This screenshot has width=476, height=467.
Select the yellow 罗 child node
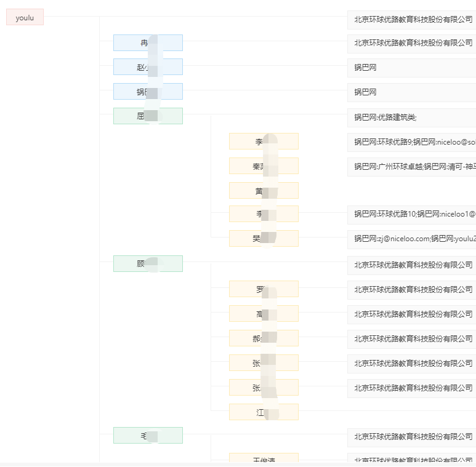point(263,289)
